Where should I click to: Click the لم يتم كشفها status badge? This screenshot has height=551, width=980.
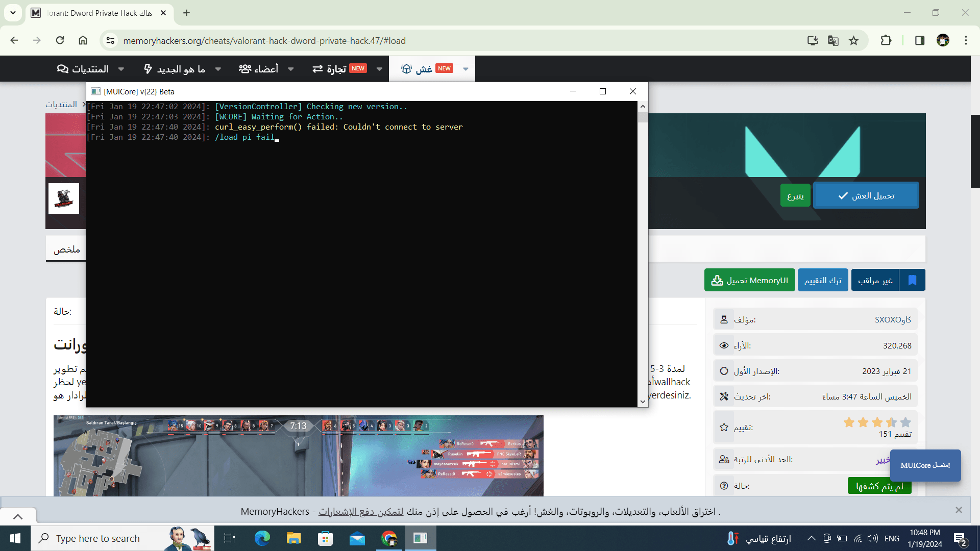(879, 486)
